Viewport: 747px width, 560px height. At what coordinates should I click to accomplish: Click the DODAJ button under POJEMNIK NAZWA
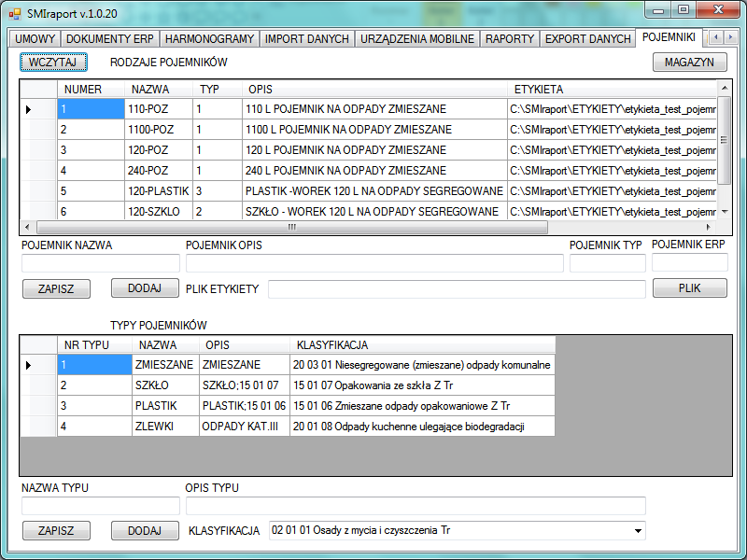click(145, 288)
